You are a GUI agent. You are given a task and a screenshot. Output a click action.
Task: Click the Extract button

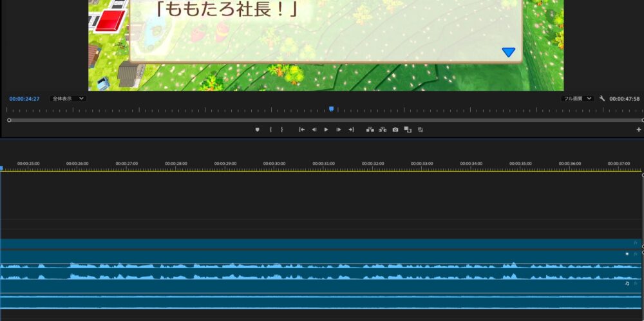383,130
